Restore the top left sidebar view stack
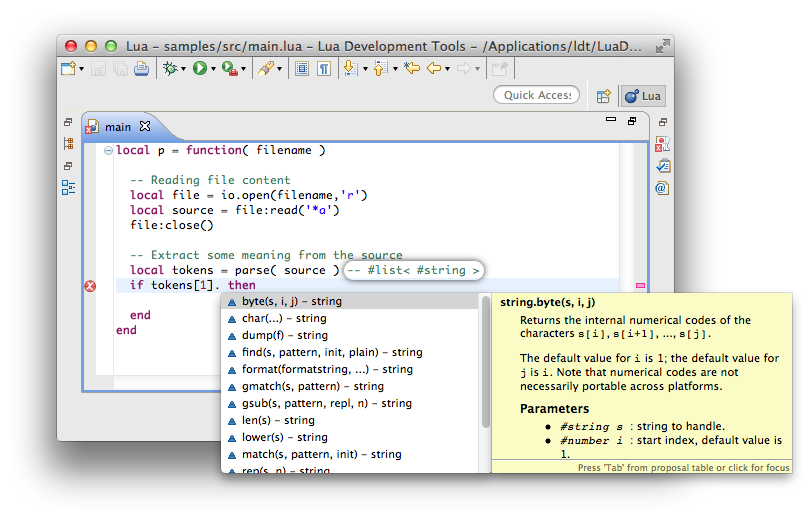806x520 pixels. coord(68,122)
